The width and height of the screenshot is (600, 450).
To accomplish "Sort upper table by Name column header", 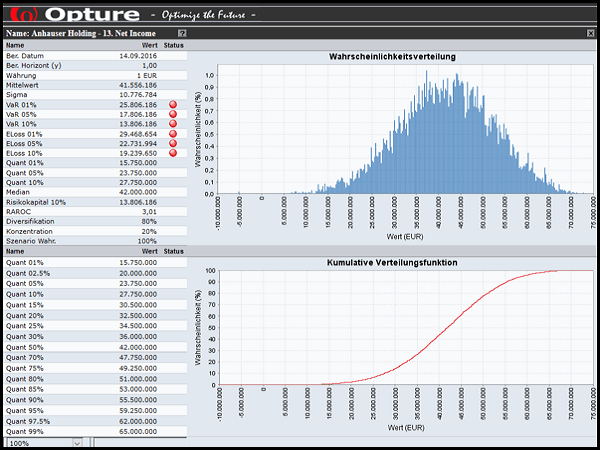I will click(15, 45).
